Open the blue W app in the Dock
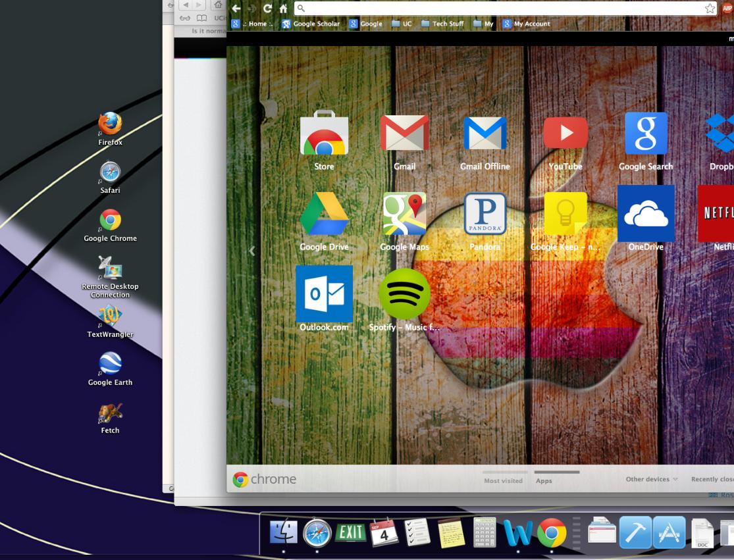 [x=518, y=533]
